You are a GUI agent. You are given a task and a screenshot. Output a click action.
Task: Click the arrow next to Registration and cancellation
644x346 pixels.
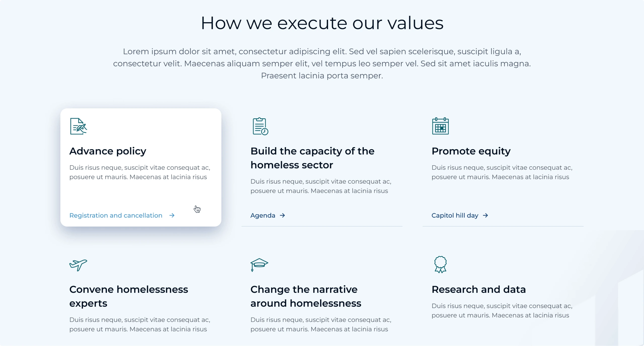tap(172, 215)
